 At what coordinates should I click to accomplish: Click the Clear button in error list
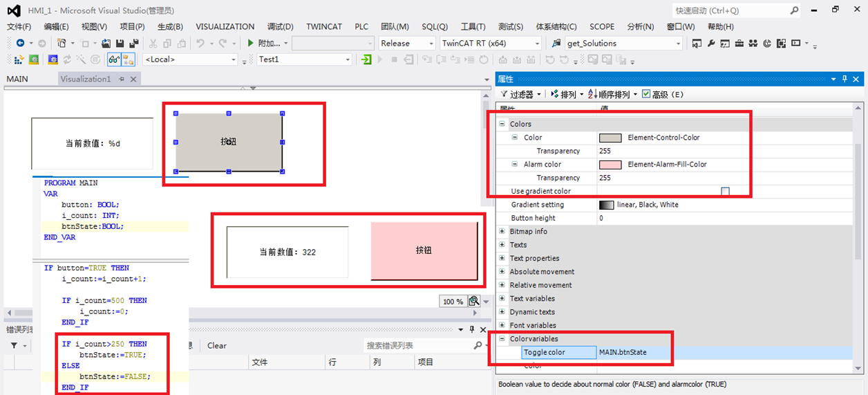point(217,345)
